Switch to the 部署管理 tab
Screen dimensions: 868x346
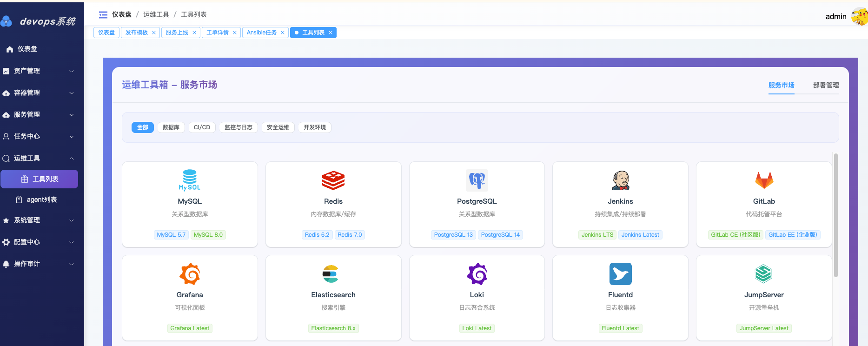click(x=826, y=86)
